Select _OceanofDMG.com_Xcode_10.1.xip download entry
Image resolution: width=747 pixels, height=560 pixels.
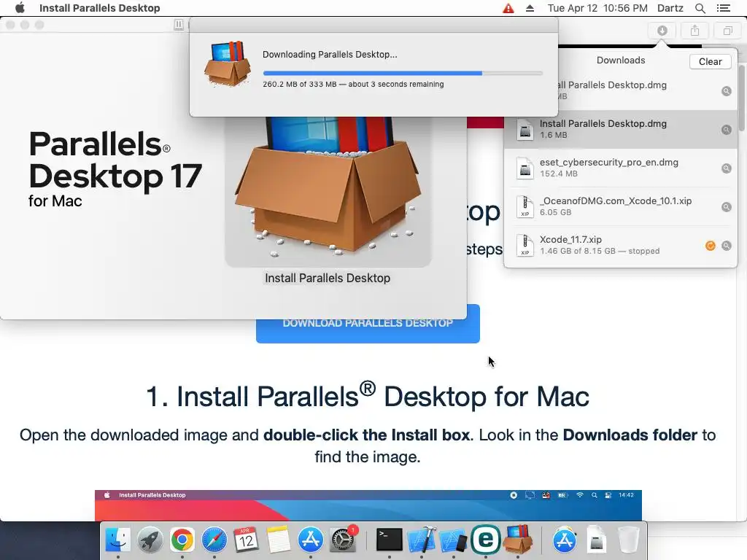[621, 206]
